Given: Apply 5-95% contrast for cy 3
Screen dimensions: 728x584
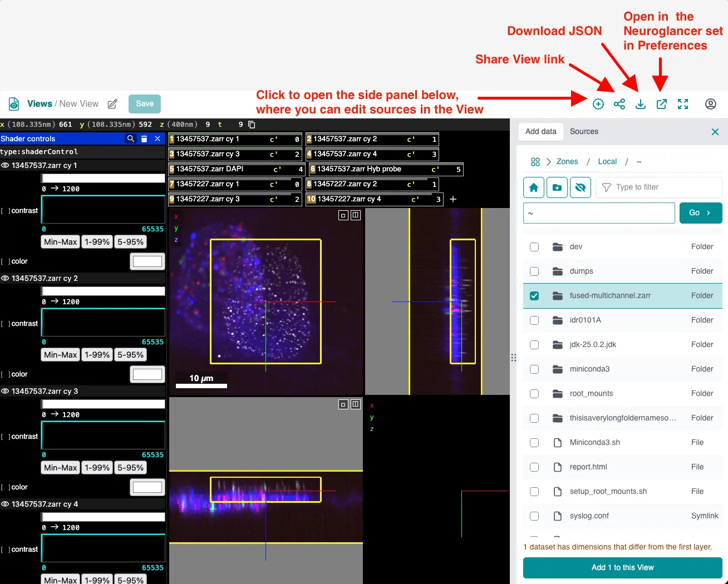Looking at the screenshot, I should click(131, 468).
